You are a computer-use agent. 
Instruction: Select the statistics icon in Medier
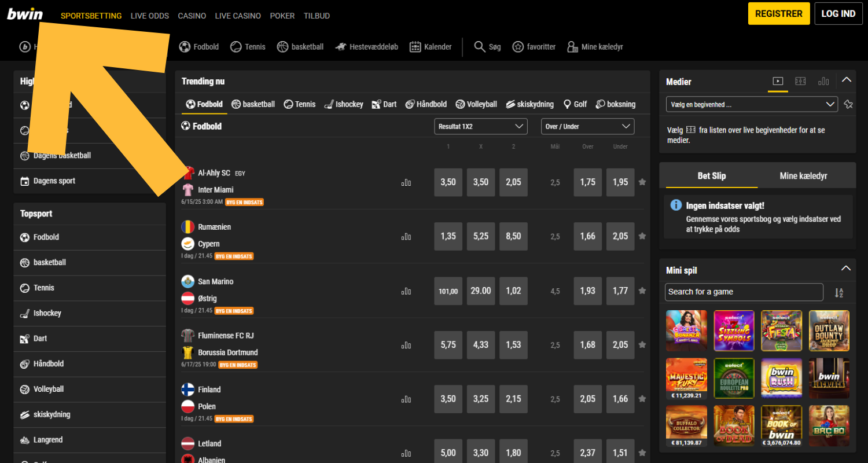click(x=823, y=82)
